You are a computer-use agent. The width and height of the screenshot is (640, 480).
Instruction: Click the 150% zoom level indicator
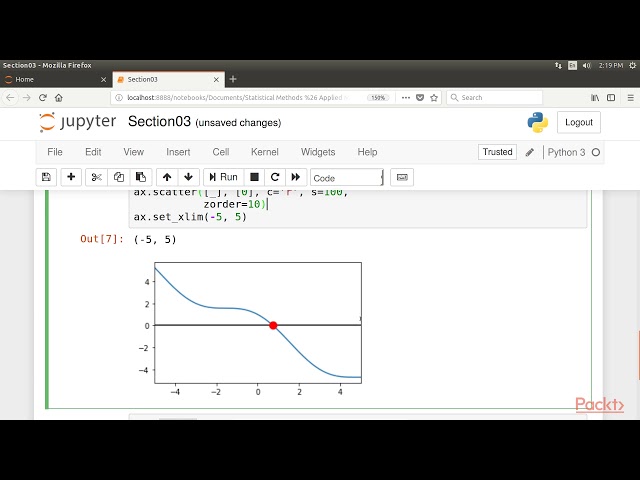point(378,98)
